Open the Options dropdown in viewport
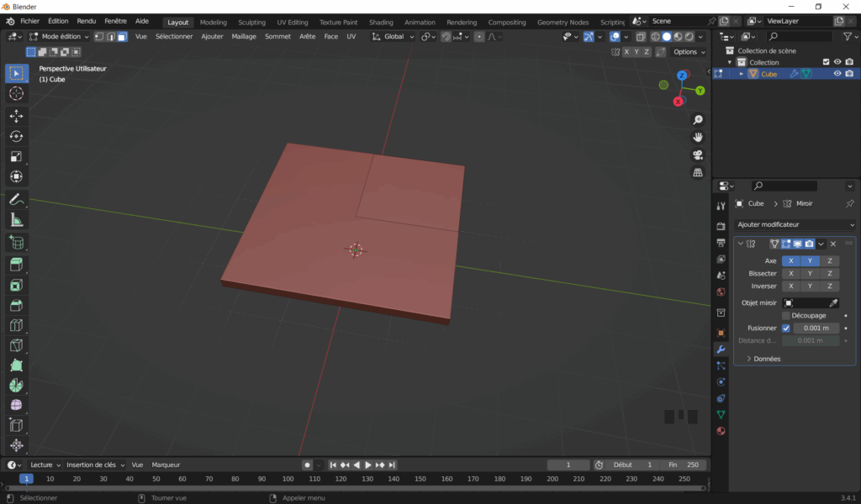 click(x=689, y=52)
